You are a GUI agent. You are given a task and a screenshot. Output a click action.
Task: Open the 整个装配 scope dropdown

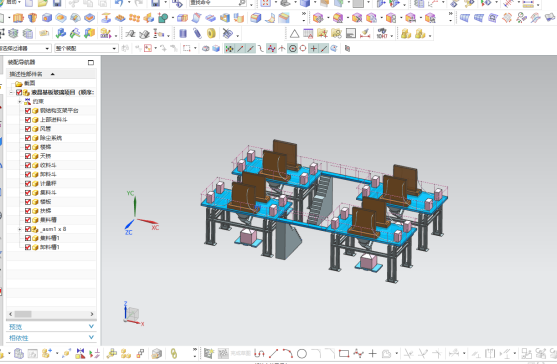coord(86,48)
